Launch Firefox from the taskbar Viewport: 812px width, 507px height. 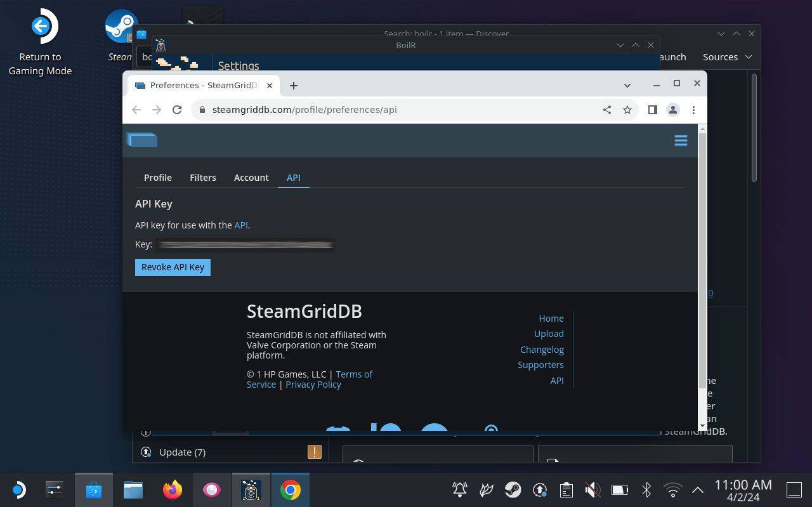(172, 490)
